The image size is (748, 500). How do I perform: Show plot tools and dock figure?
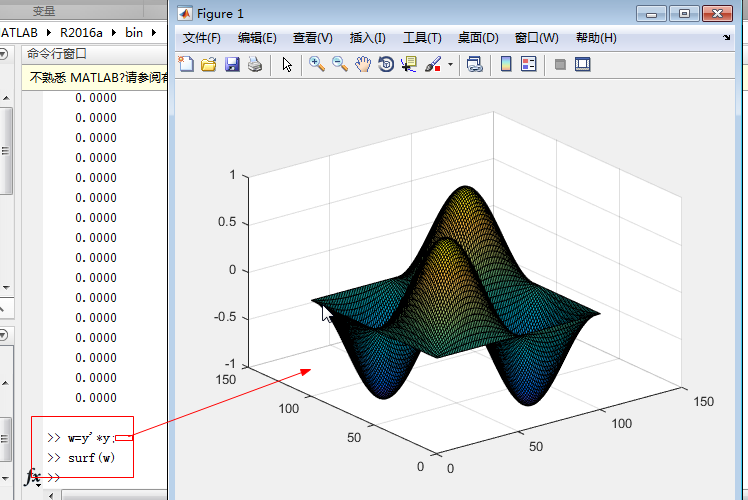tap(582, 64)
